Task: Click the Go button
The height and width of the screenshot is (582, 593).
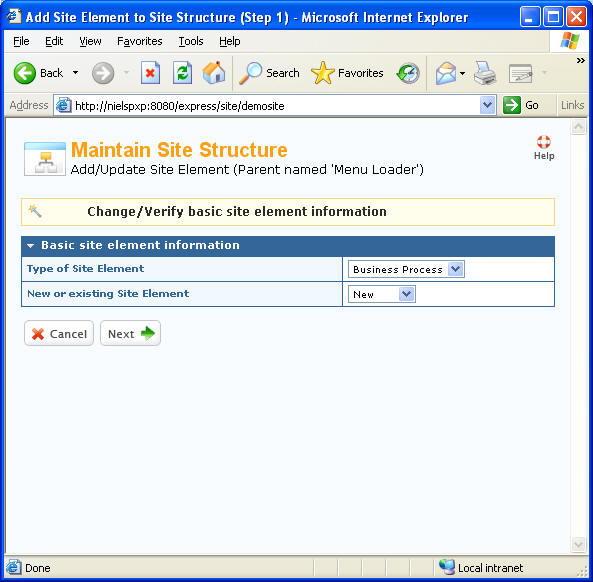Action: (x=521, y=105)
